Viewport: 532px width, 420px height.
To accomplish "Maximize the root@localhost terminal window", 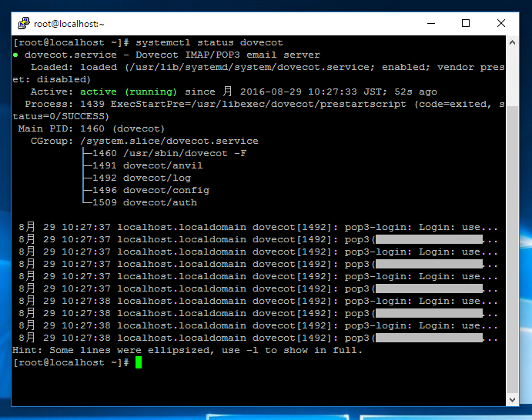I will 466,23.
